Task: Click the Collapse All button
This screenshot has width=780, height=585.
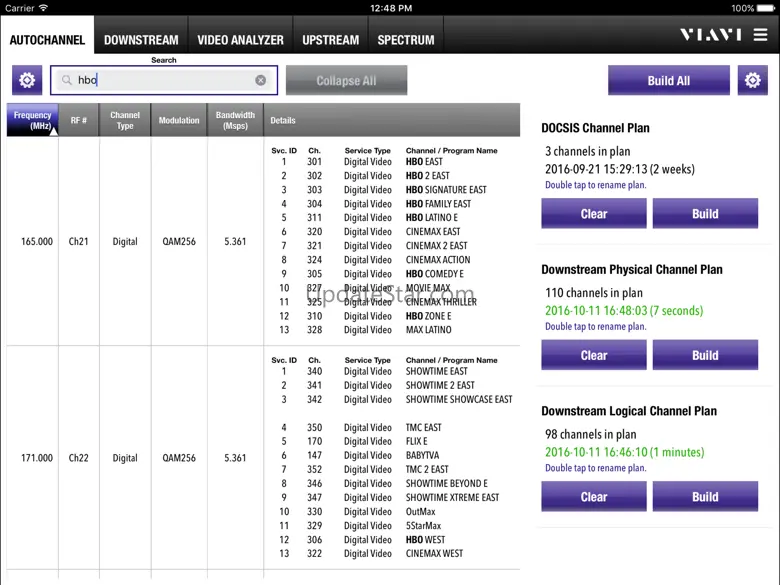Action: pyautogui.click(x=346, y=80)
